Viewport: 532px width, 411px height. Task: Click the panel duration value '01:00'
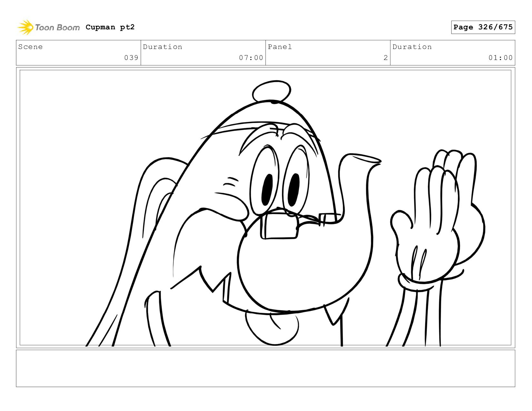(x=500, y=58)
